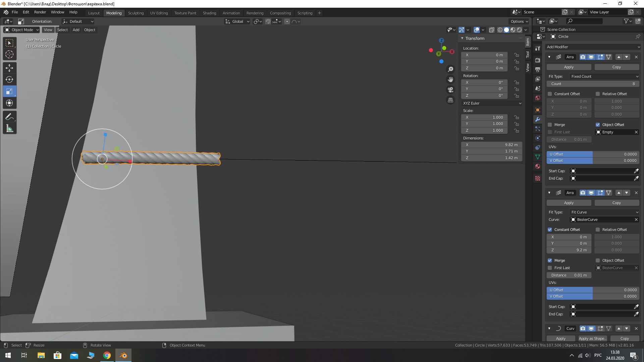Activate the 3D Cursor tool
Viewport: 644px width, 362px height.
[9, 54]
